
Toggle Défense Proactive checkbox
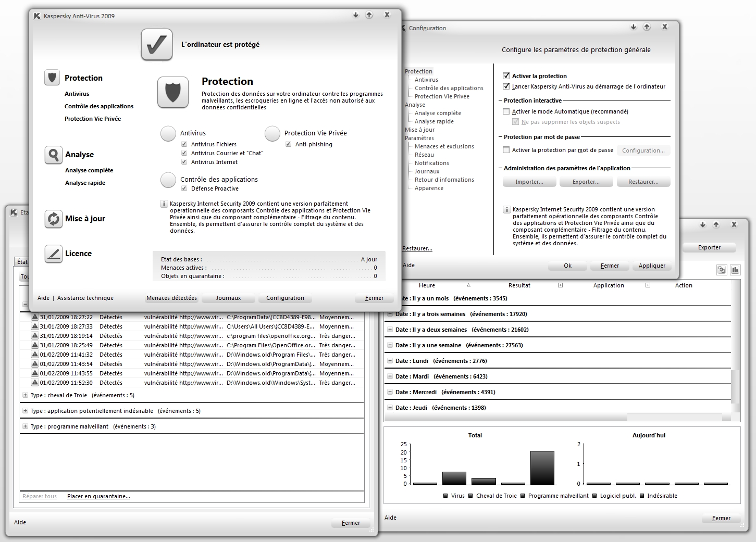184,188
